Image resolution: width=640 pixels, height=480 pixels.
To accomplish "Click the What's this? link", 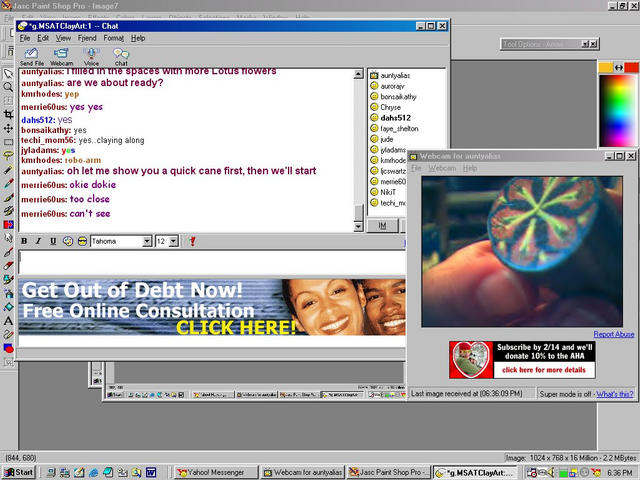I will click(615, 394).
